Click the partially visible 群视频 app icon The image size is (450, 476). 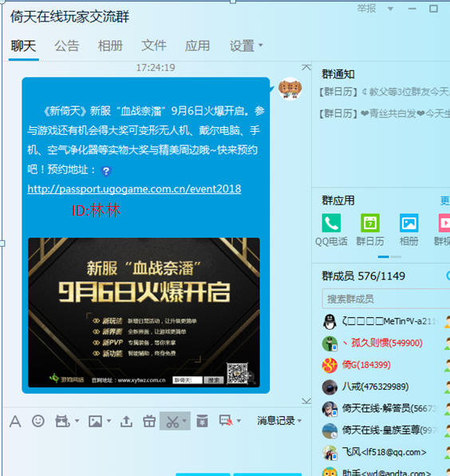[x=444, y=223]
